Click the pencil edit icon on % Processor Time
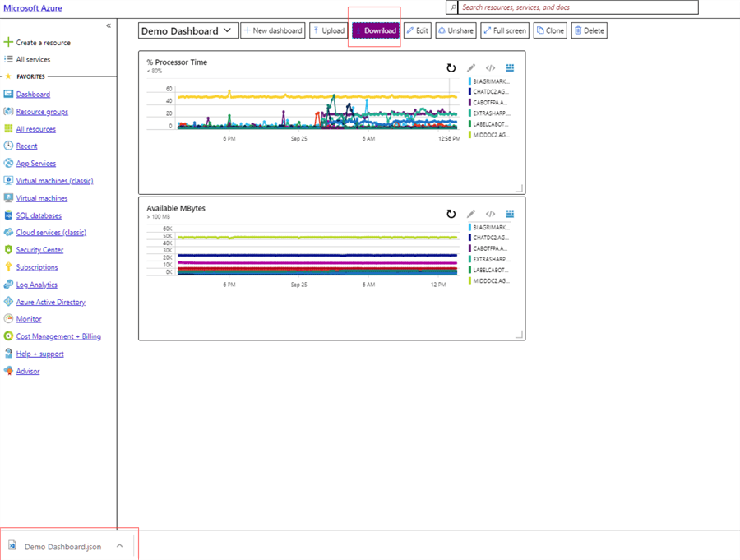The width and height of the screenshot is (740, 560). pos(470,67)
